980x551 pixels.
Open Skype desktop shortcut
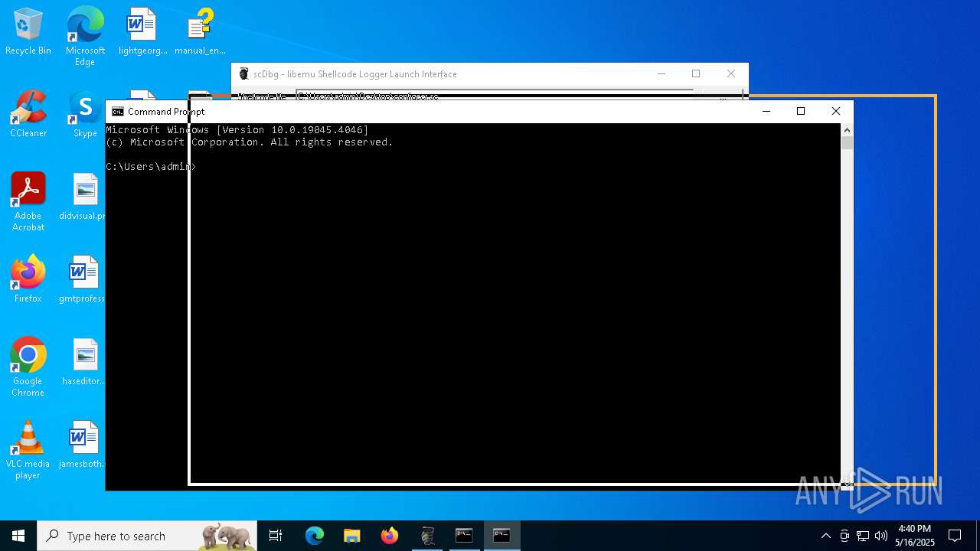pos(85,115)
